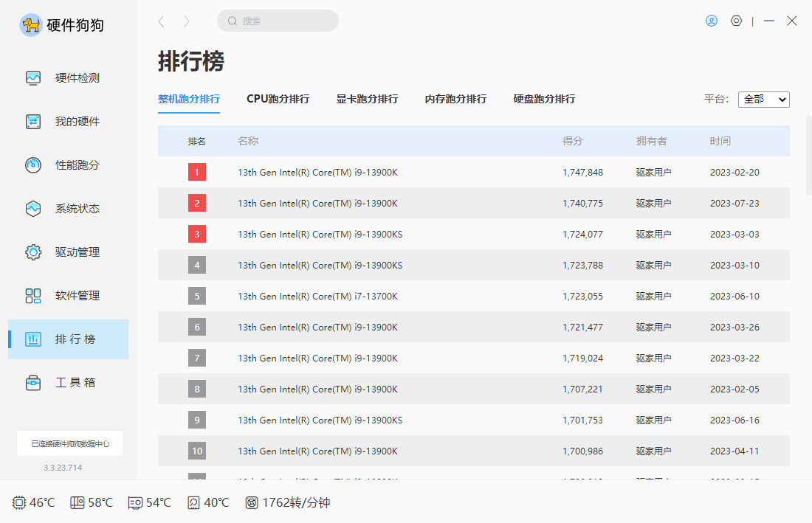Open the 平台 platform dropdown showing 全部

coord(763,99)
